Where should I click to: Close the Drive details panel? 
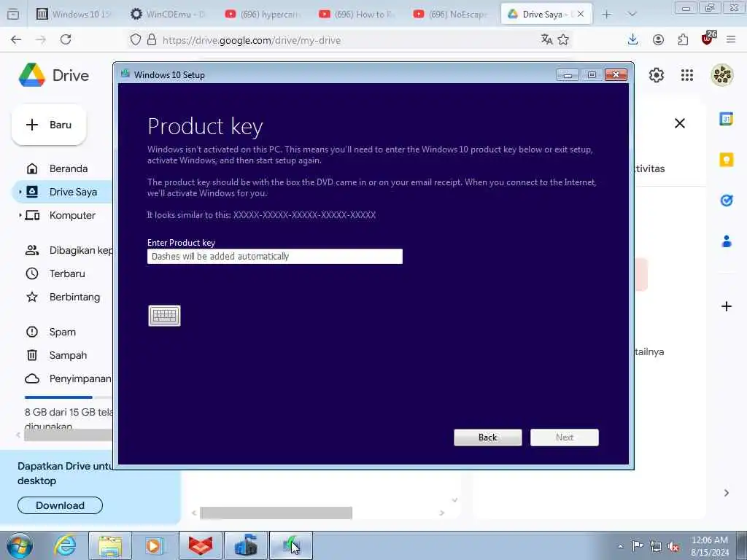coord(680,123)
